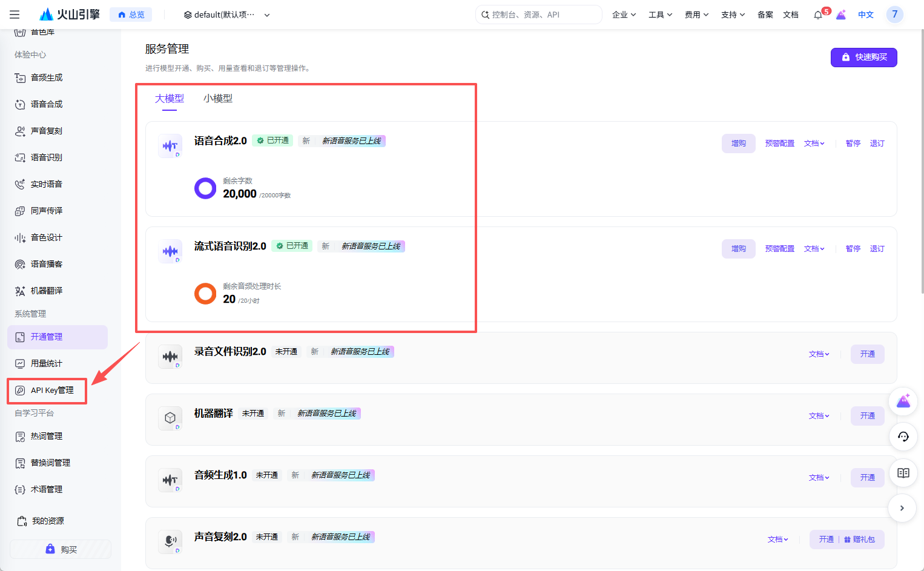Click the 火山引擎 logo

[69, 15]
